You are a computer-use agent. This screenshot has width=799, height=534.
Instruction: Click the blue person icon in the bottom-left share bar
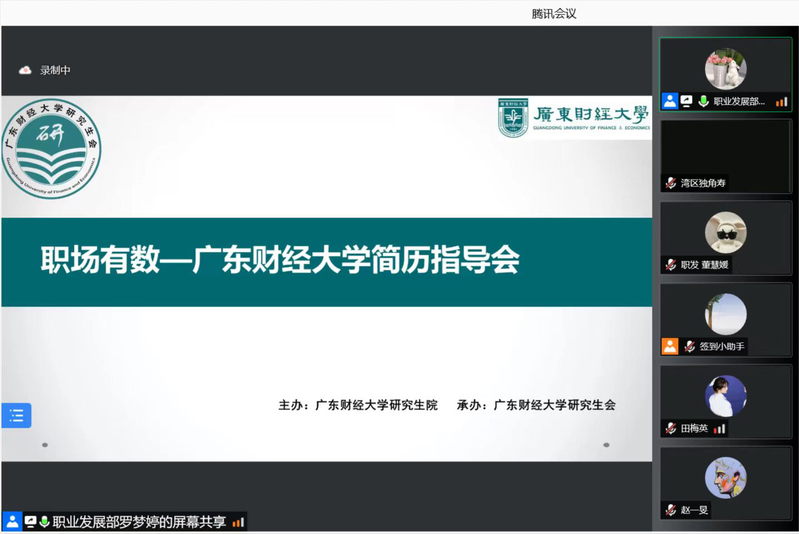(x=12, y=522)
